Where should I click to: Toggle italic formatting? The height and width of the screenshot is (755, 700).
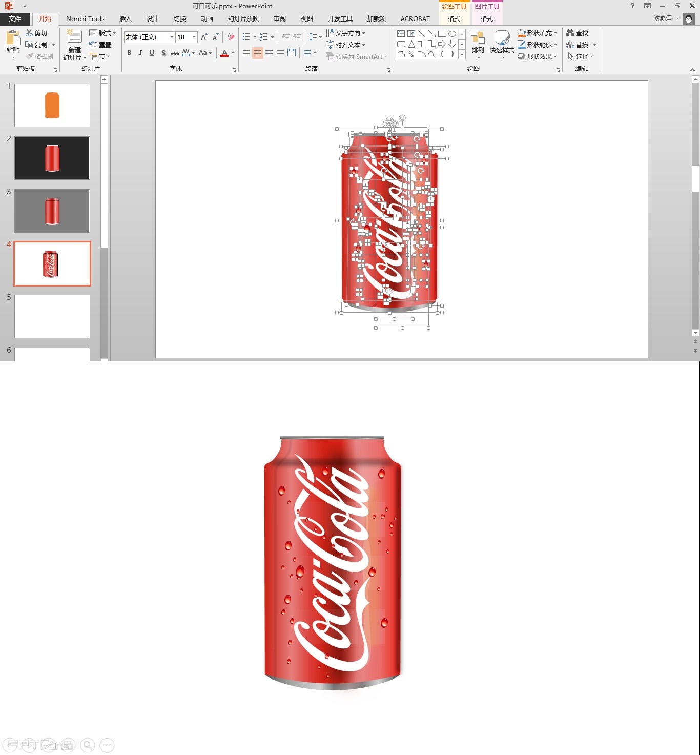click(140, 53)
